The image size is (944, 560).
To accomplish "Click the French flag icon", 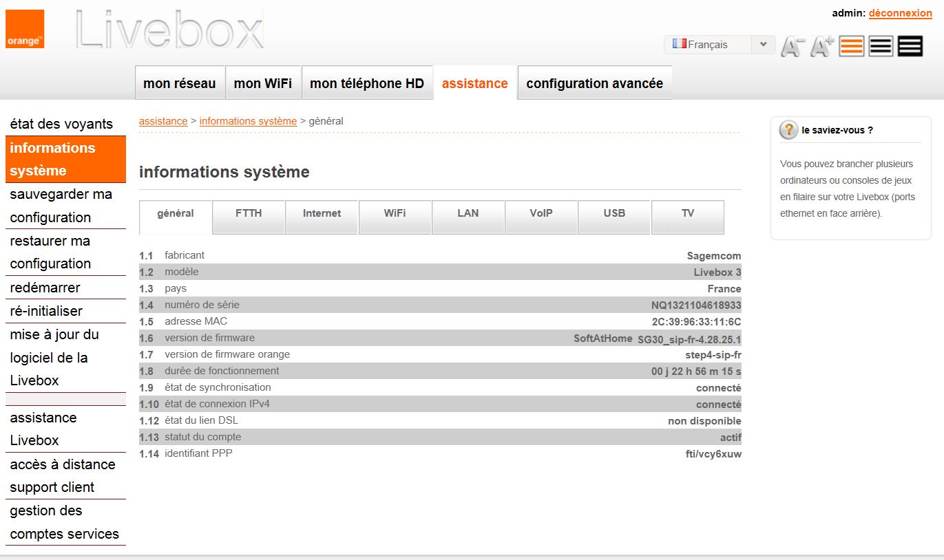I will (680, 44).
